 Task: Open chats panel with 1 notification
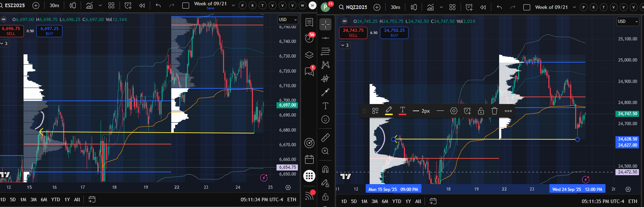[309, 71]
